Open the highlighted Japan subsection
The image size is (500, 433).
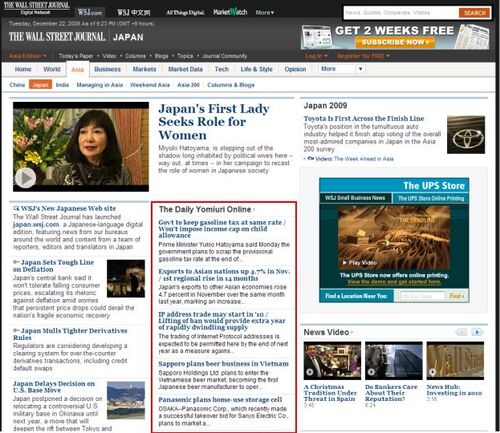click(40, 85)
